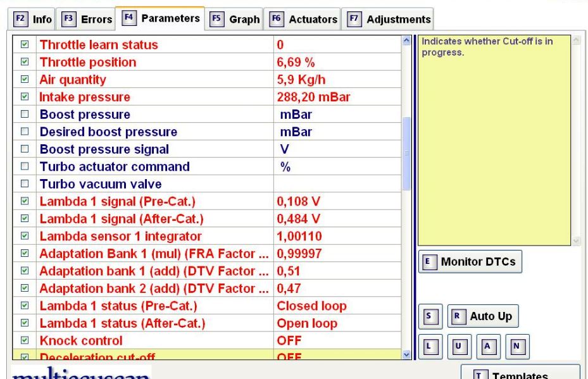Image resolution: width=588 pixels, height=379 pixels.
Task: Open the Templates button
Action: (520, 373)
